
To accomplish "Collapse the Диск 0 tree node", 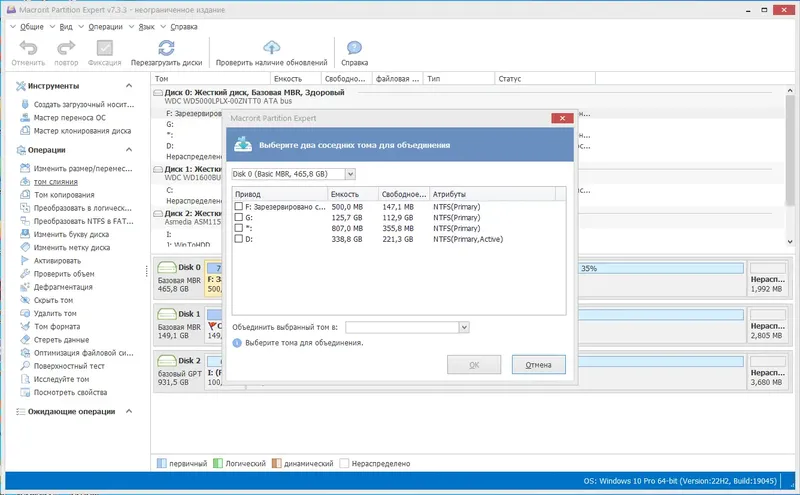I will pyautogui.click(x=158, y=93).
